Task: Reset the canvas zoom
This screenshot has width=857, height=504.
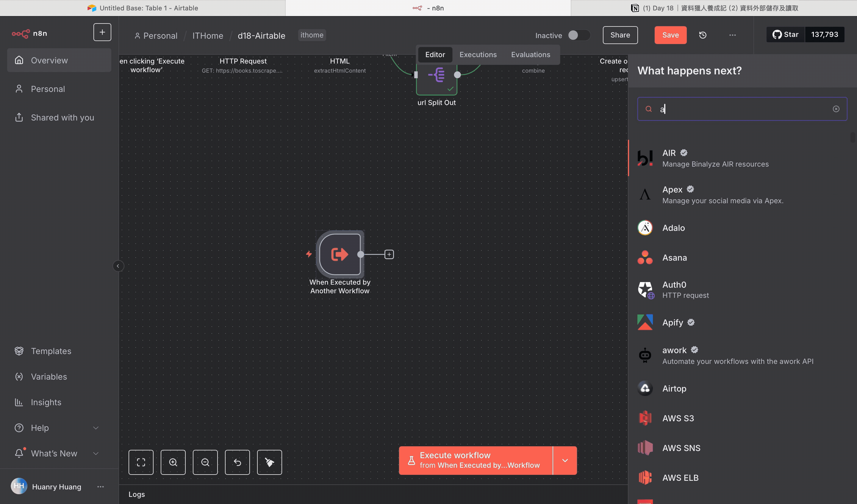Action: click(237, 462)
